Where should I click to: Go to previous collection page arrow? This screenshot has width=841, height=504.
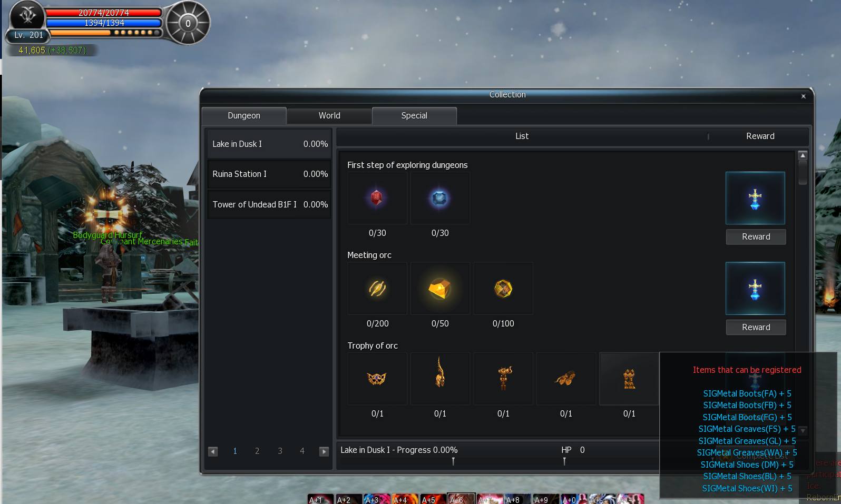click(x=213, y=451)
